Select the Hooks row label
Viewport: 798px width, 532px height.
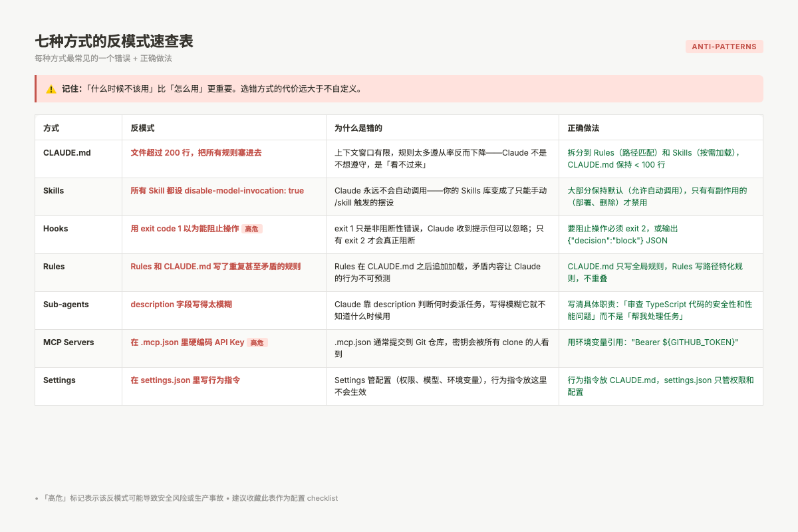tap(56, 228)
